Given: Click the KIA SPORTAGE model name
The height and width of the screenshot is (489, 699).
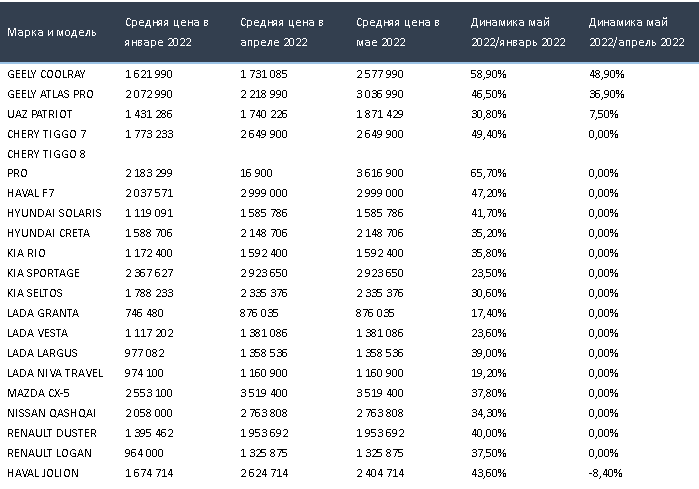Looking at the screenshot, I should pos(41,273).
